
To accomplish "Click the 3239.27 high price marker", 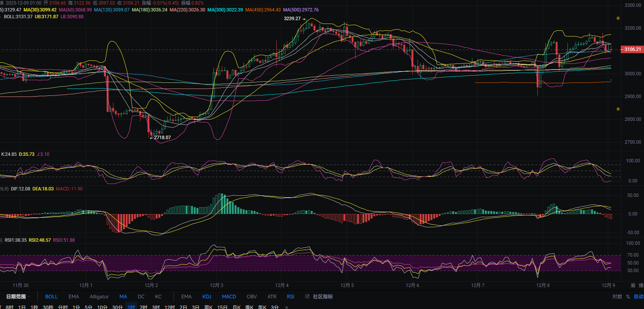I will [292, 19].
